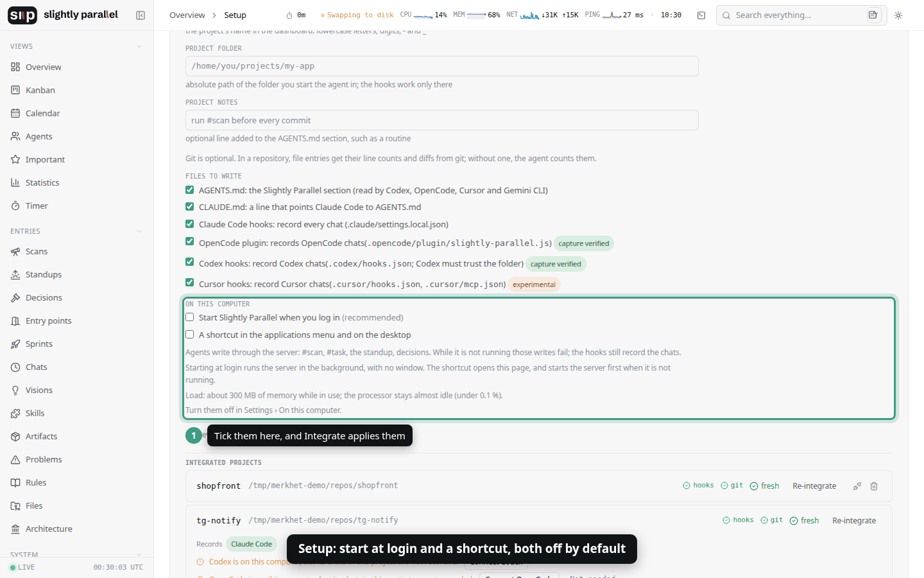Focus the Search everything box
This screenshot has height=578, width=924.
tap(801, 15)
